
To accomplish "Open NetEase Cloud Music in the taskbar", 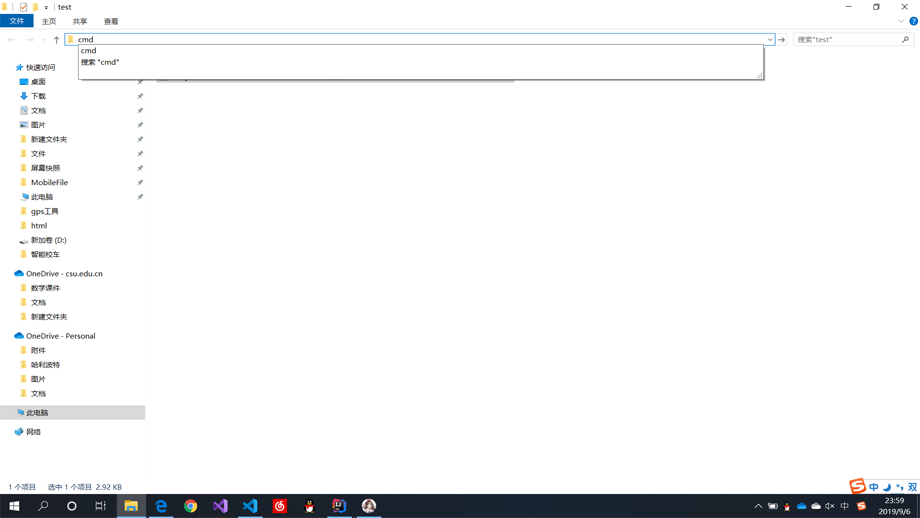I will point(280,506).
